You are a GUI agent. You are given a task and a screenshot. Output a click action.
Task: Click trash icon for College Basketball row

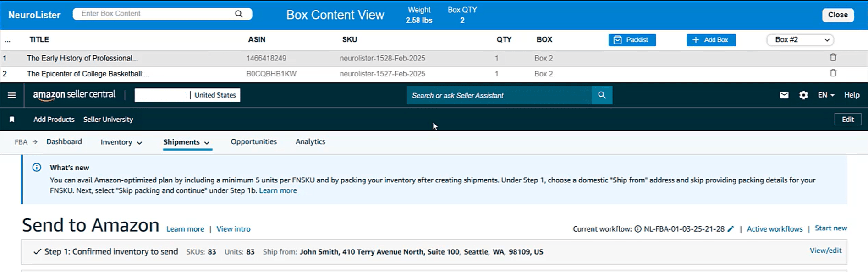click(833, 73)
